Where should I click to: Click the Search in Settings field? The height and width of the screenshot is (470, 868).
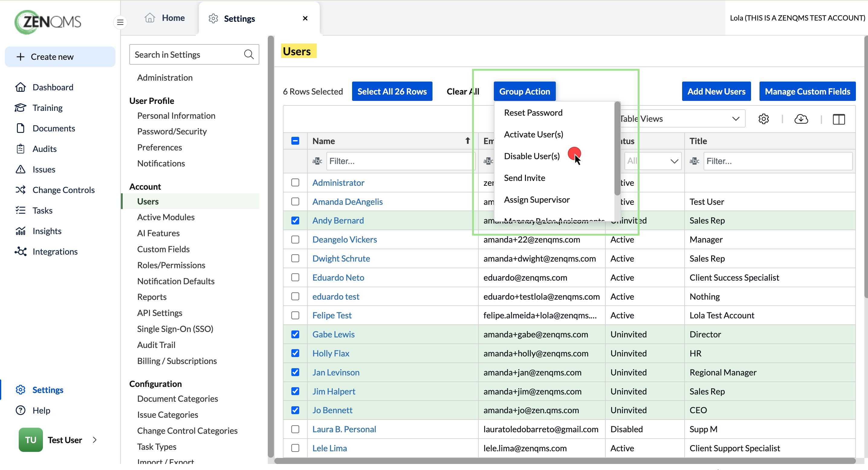(194, 55)
